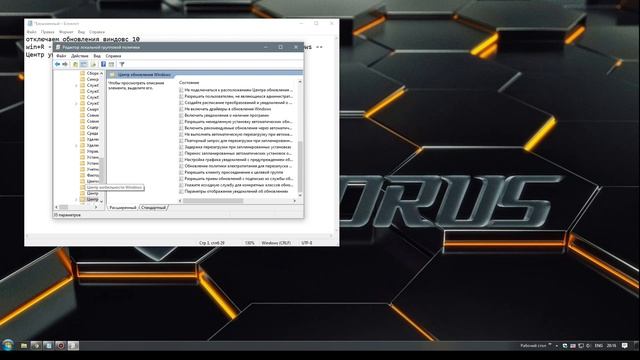This screenshot has width=640, height=360.
Task: Select the 'Смарт' folder in the tree
Action: point(89,109)
